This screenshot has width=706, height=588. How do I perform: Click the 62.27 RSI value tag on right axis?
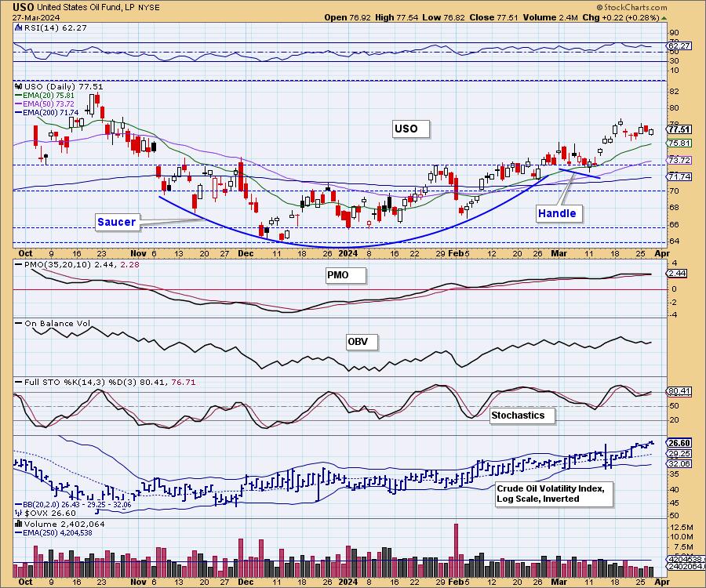(679, 46)
